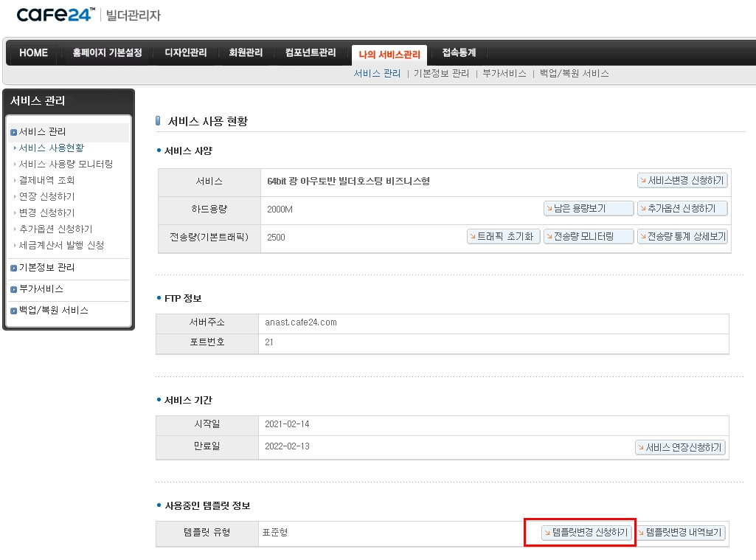Expand 백업/복원 서비스 in the sidebar
Viewport: 756px width, 560px height.
pos(53,311)
